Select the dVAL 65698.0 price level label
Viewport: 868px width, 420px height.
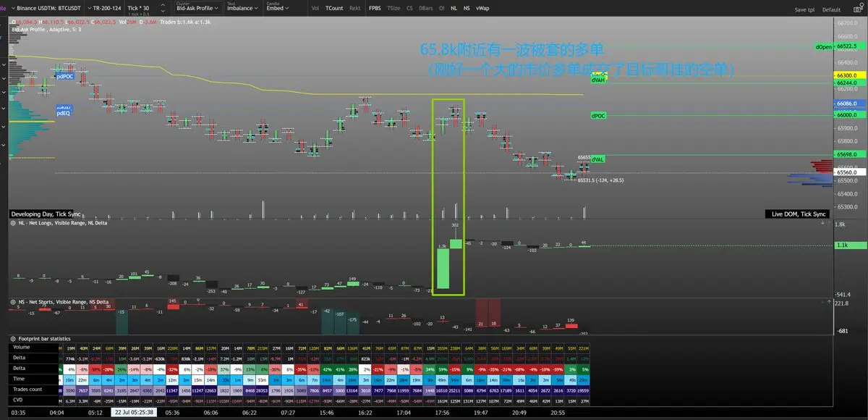[x=598, y=158]
